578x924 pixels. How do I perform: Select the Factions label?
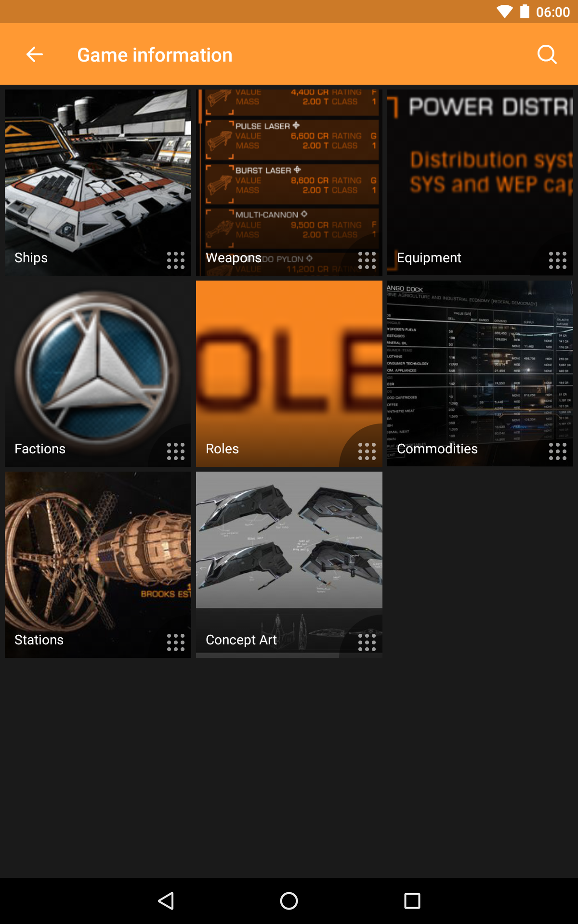point(40,449)
